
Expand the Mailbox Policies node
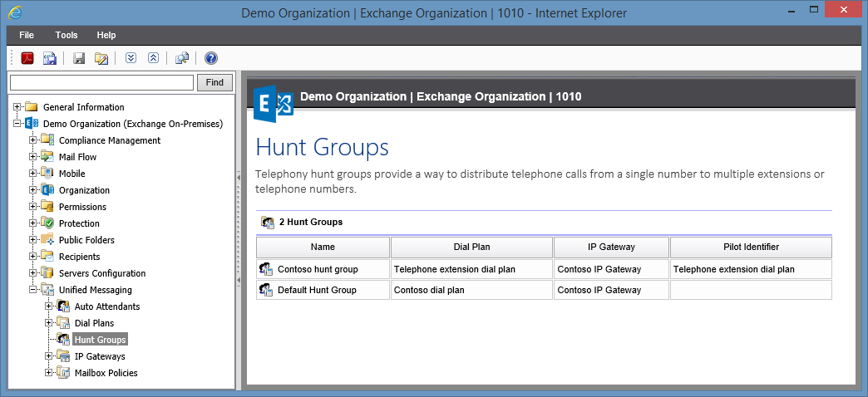[49, 372]
